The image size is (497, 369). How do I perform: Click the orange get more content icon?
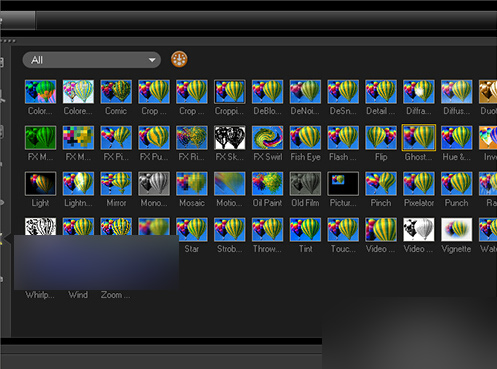tap(179, 59)
